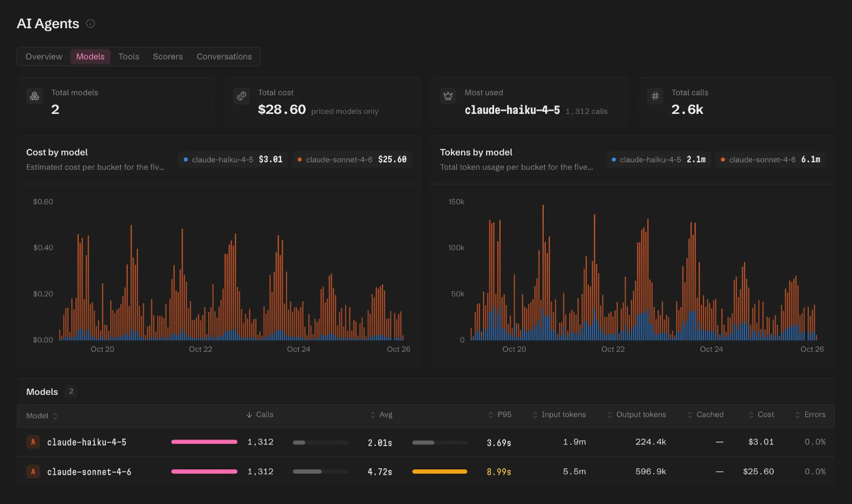The image size is (852, 504).
Task: Open the Scorers tab
Action: coord(168,56)
